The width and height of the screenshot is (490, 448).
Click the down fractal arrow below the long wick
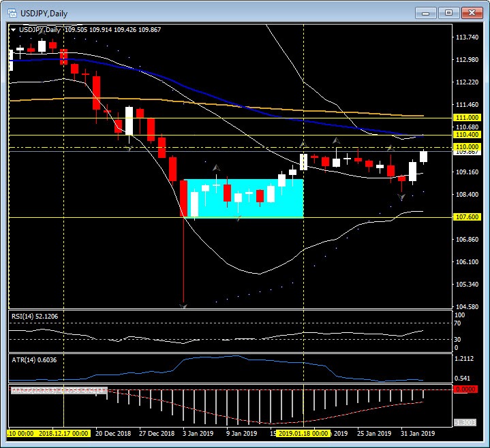[183, 306]
